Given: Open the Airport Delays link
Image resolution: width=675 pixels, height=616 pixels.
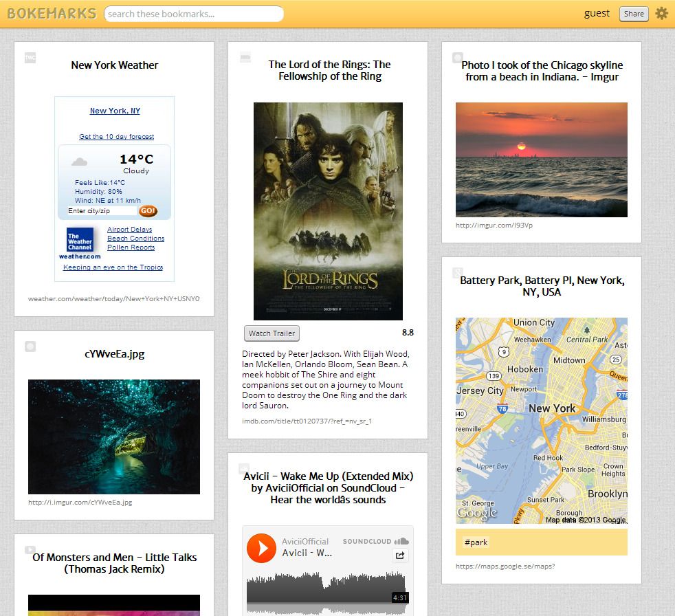Looking at the screenshot, I should click(x=130, y=229).
